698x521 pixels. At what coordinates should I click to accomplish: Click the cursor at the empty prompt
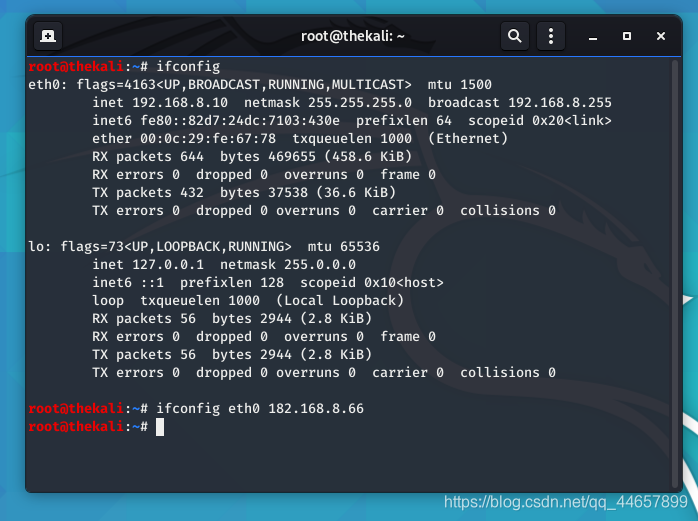160,427
